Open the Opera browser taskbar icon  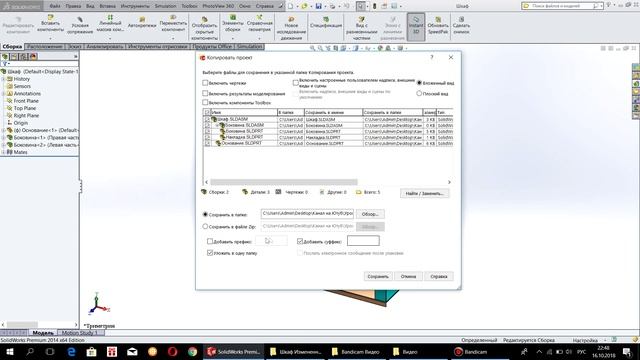click(x=172, y=351)
